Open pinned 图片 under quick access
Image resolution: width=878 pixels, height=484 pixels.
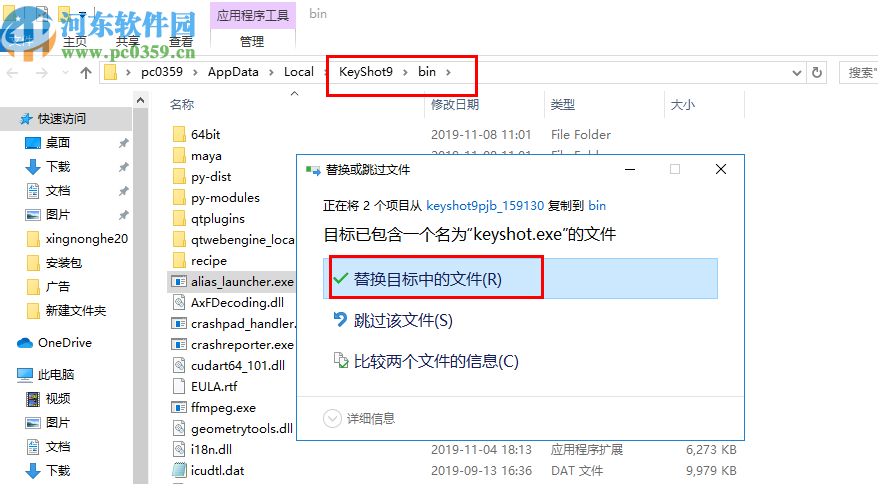pyautogui.click(x=58, y=215)
